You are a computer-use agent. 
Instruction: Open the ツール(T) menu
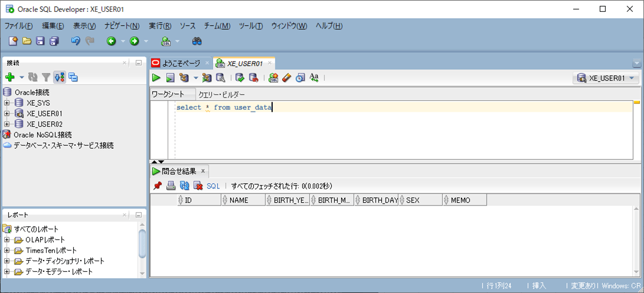[250, 26]
